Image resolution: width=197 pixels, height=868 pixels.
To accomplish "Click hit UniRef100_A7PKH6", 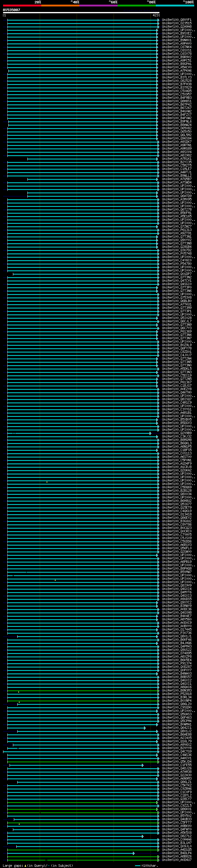I will [176, 71].
